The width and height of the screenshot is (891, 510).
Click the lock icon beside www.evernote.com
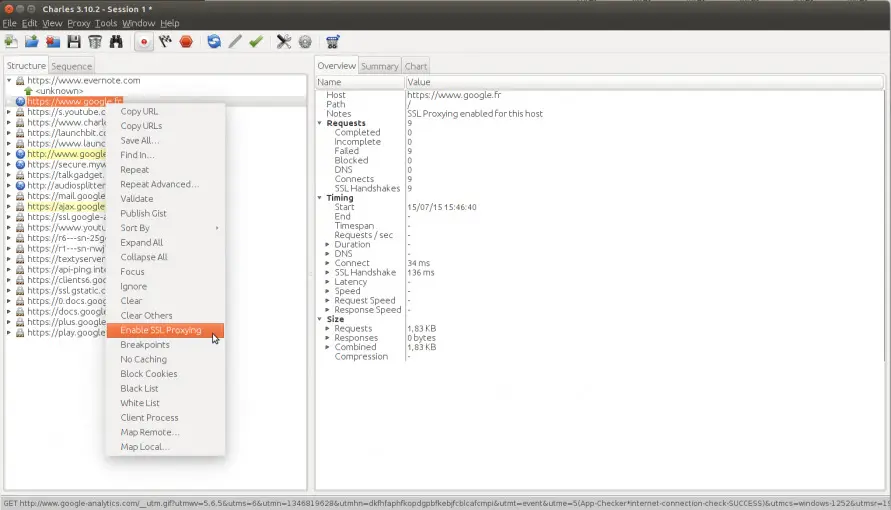(x=20, y=81)
